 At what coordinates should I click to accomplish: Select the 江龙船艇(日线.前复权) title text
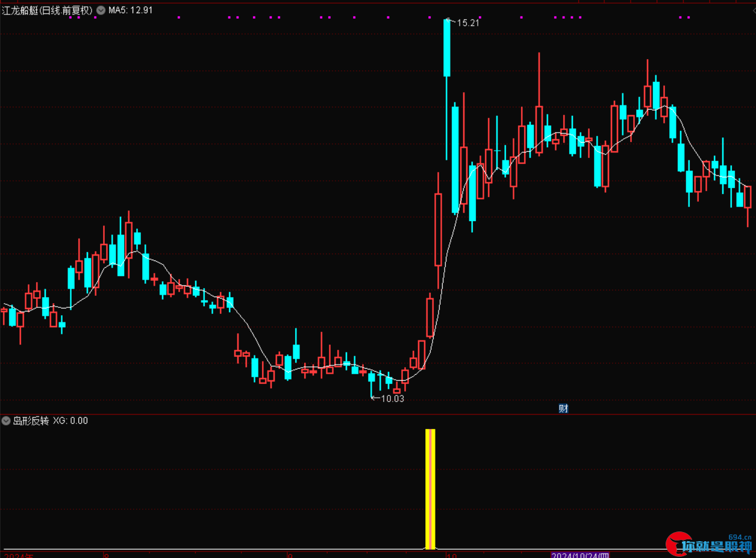47,10
